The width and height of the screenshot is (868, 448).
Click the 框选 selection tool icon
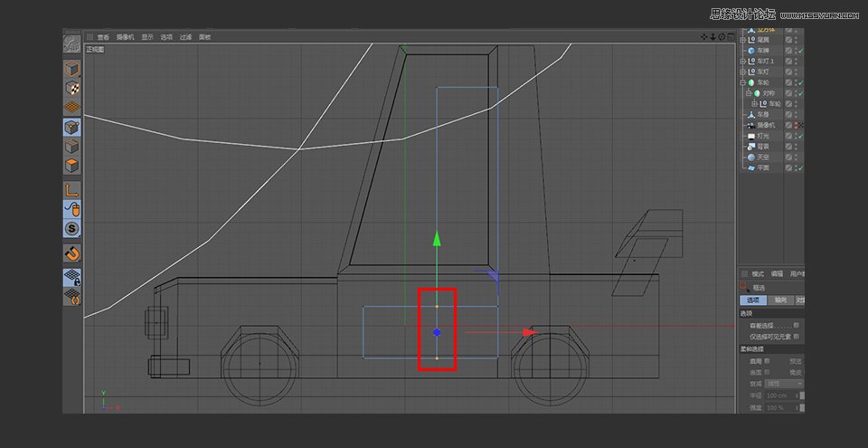pyautogui.click(x=744, y=287)
